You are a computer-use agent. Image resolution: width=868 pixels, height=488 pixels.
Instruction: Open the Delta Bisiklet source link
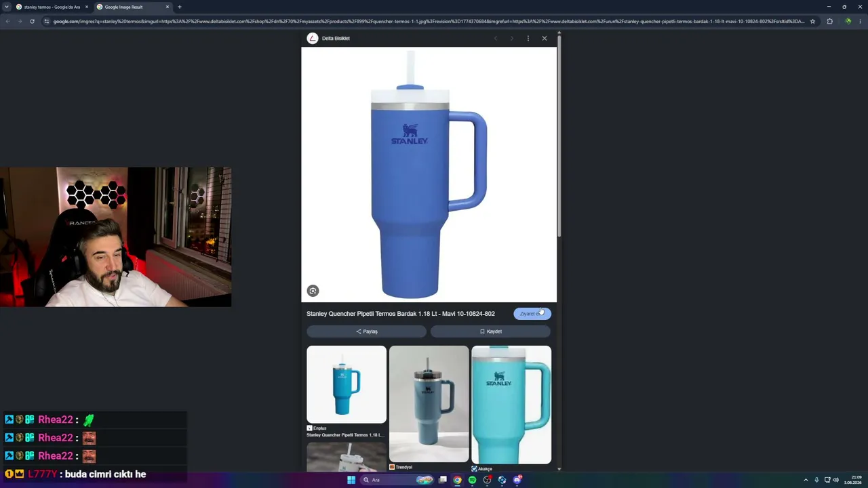click(x=336, y=39)
